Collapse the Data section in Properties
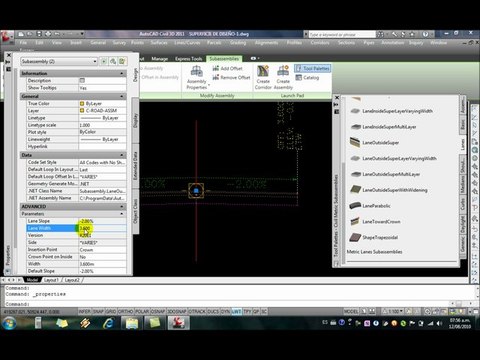 [x=122, y=155]
